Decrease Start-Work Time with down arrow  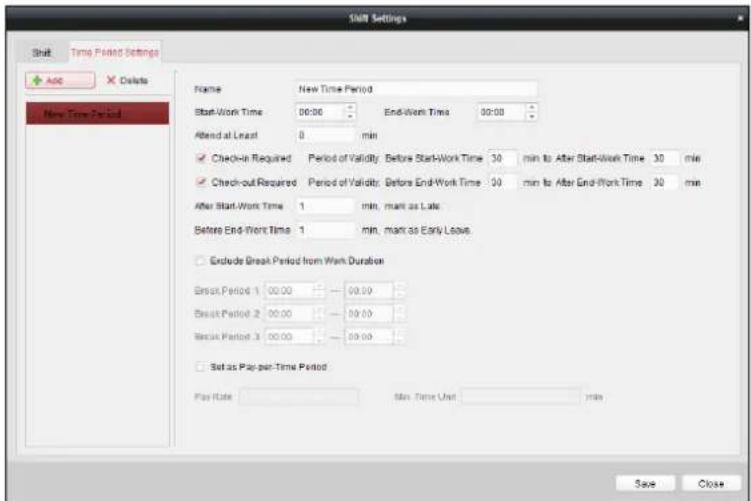pyautogui.click(x=350, y=116)
